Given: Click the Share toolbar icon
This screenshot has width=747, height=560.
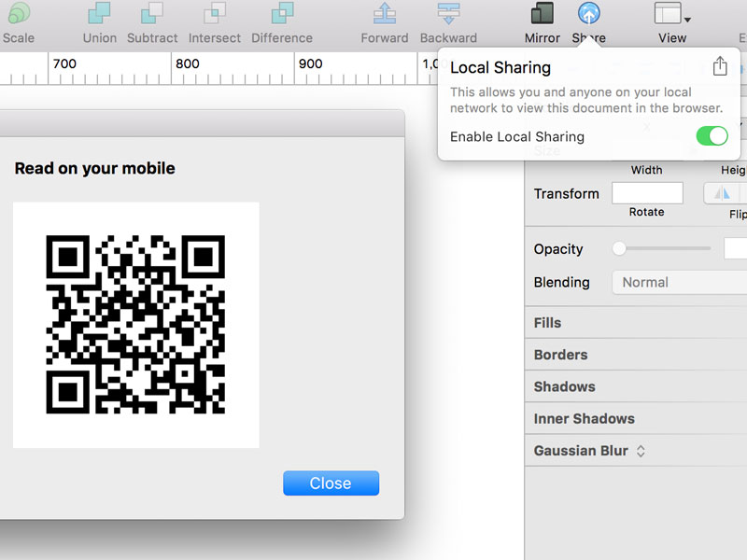Looking at the screenshot, I should pyautogui.click(x=589, y=13).
